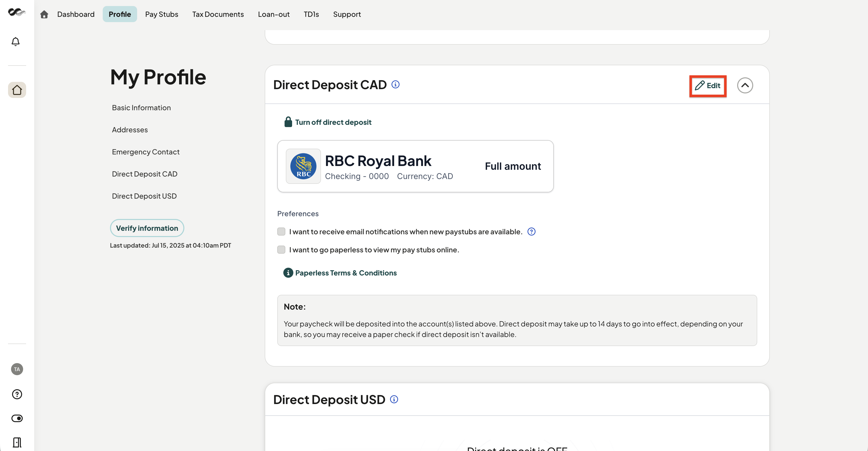
Task: Click the home icon in top navigation
Action: point(44,14)
